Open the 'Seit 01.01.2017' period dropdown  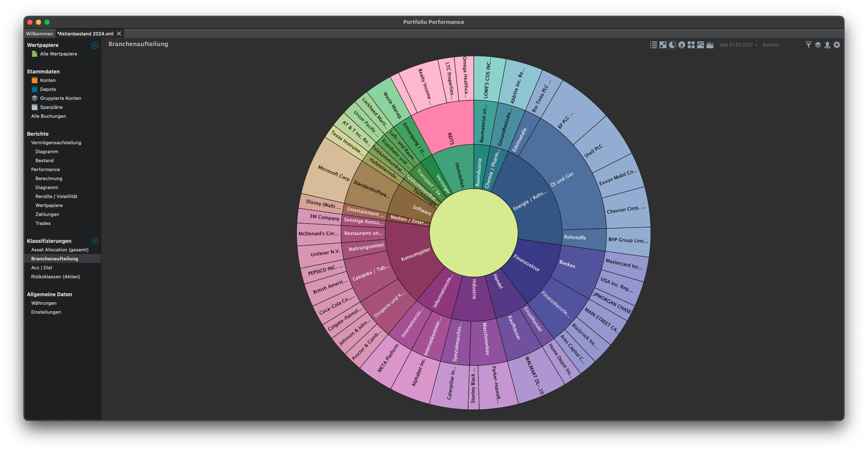pos(738,45)
